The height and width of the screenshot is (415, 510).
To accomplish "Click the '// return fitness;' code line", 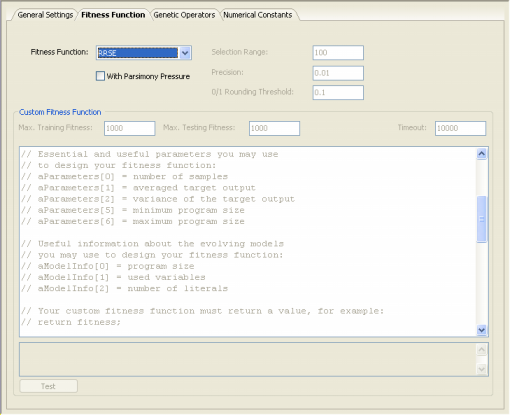I will click(71, 322).
